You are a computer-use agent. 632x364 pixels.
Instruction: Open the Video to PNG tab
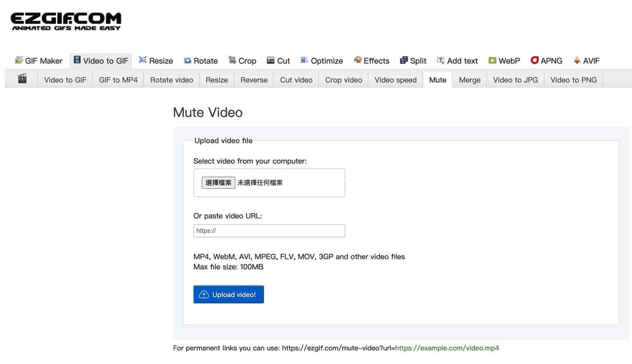[x=574, y=79]
